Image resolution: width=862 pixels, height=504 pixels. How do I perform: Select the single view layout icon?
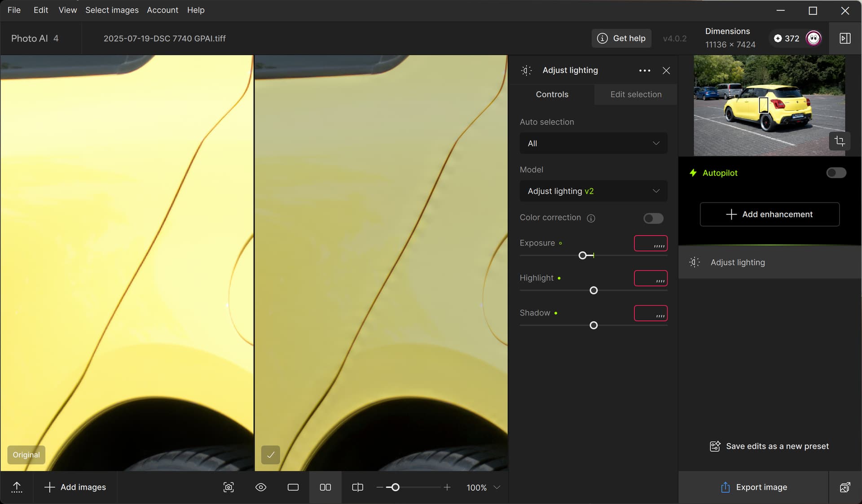[293, 487]
